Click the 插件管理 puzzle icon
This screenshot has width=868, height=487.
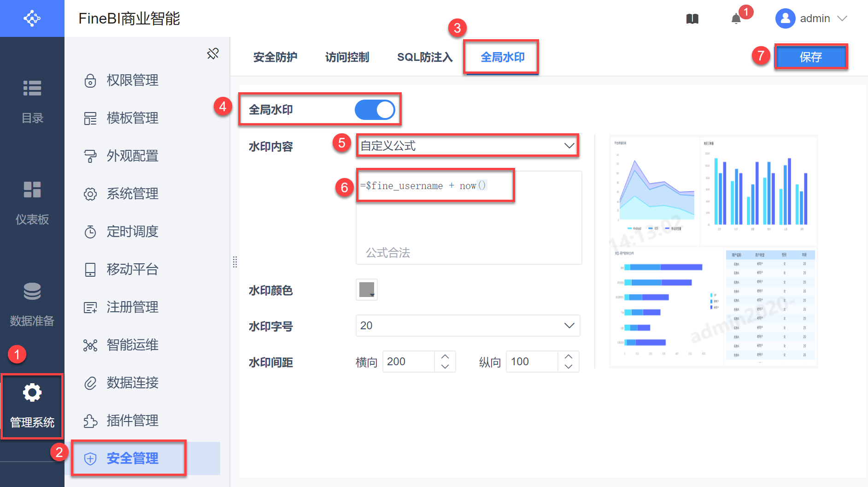tap(90, 421)
